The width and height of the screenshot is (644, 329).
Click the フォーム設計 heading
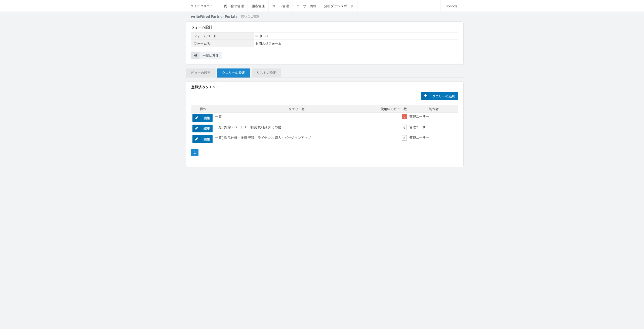(x=202, y=27)
